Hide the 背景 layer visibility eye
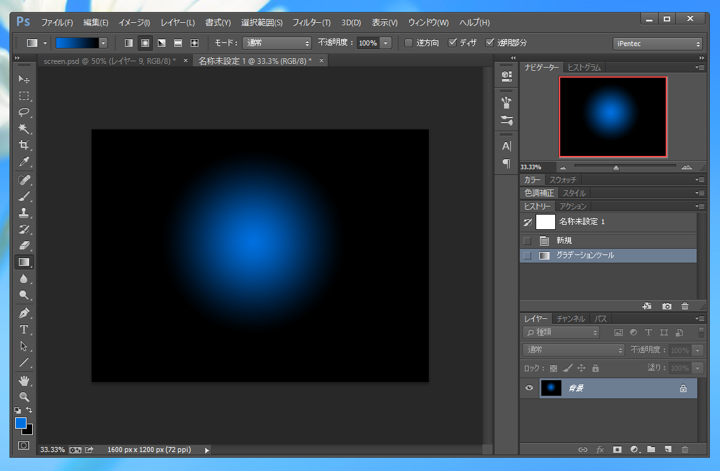Screen dimensions: 720x471 (x=529, y=388)
